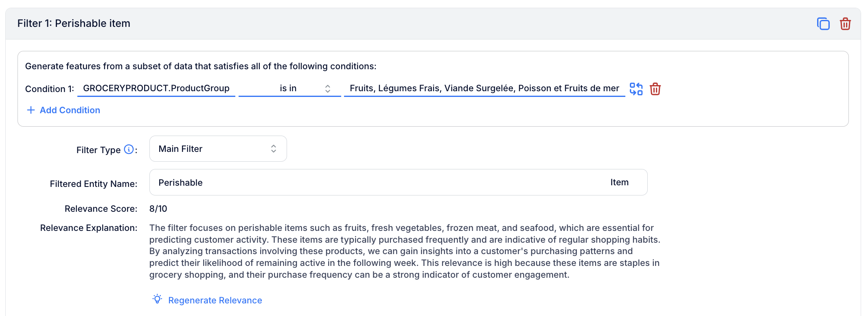The width and height of the screenshot is (868, 316).
Task: Click the 'Item' suffix in the entity name field
Action: pos(619,182)
